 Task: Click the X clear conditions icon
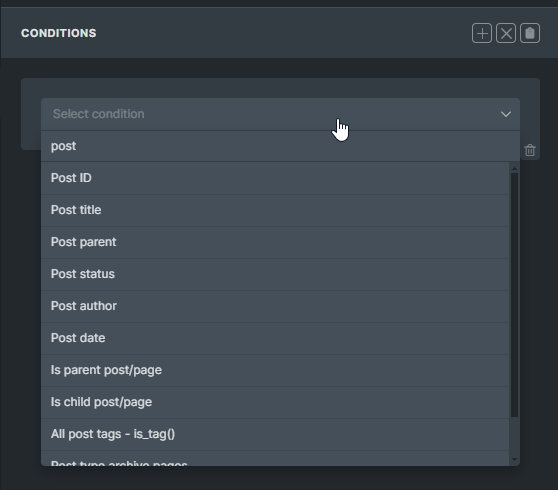point(506,33)
